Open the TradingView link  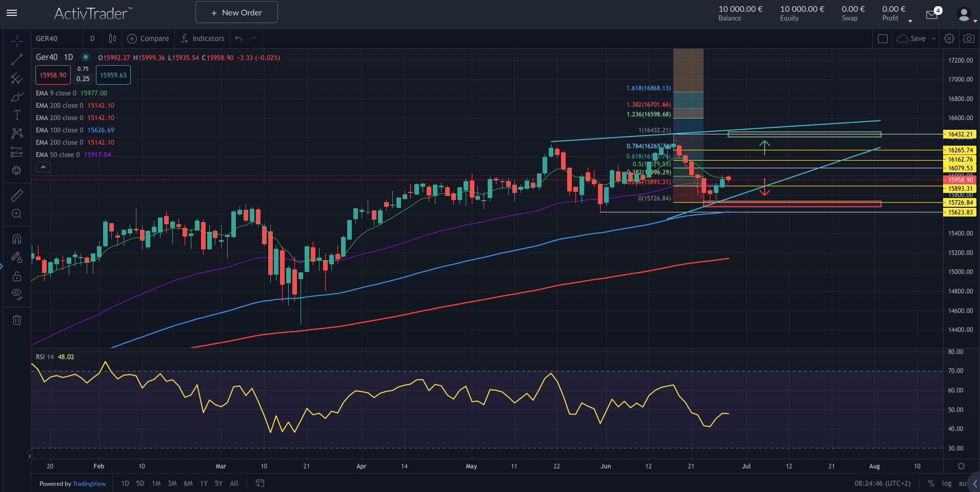[89, 483]
